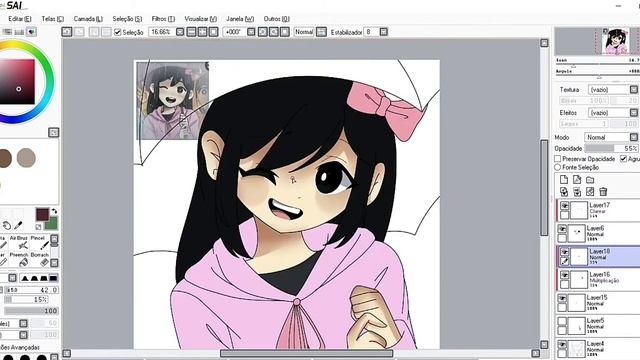Delete the selected layer with trash icon
Viewport: 640px width, 360px height.
[603, 191]
